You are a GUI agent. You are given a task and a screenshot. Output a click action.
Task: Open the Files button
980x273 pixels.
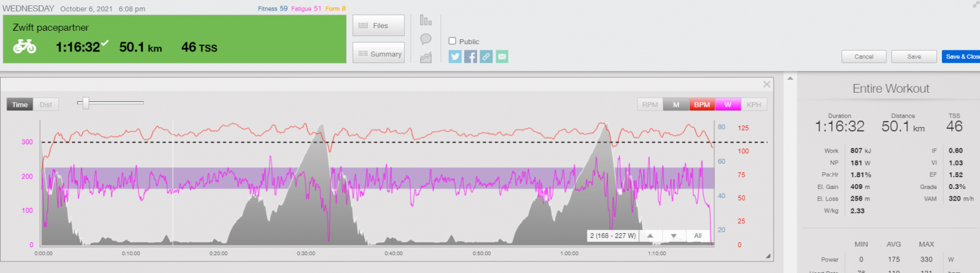point(379,26)
